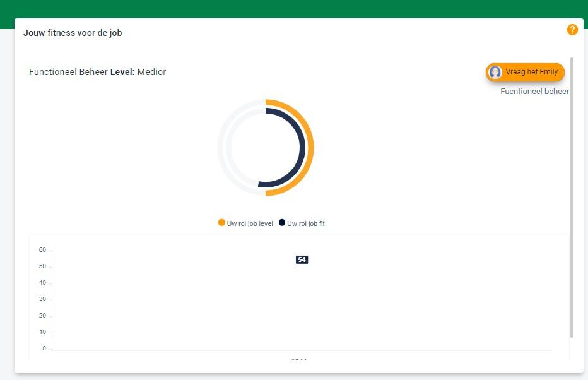The width and height of the screenshot is (588, 380).
Task: Click the orange help question mark icon
Action: click(x=572, y=30)
